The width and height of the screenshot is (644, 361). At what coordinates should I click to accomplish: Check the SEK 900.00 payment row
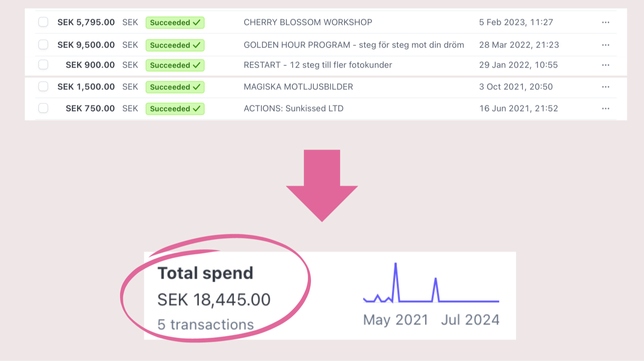(43, 65)
